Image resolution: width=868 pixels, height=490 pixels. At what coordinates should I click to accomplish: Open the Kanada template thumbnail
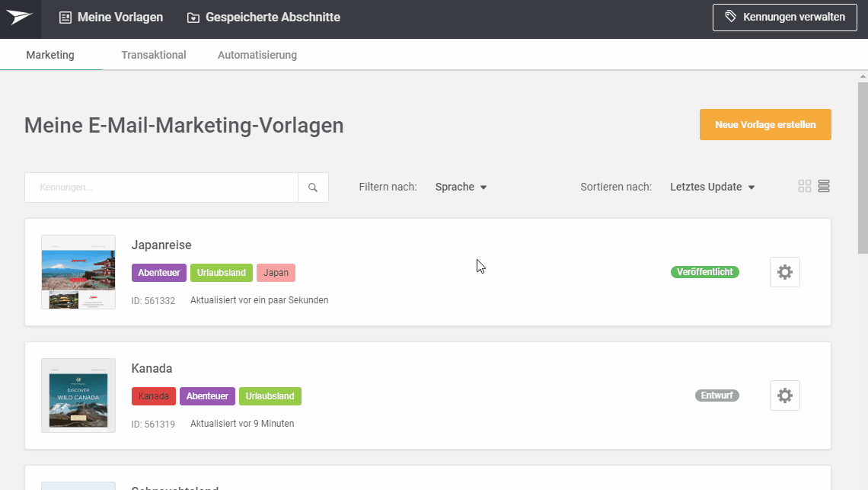(78, 396)
